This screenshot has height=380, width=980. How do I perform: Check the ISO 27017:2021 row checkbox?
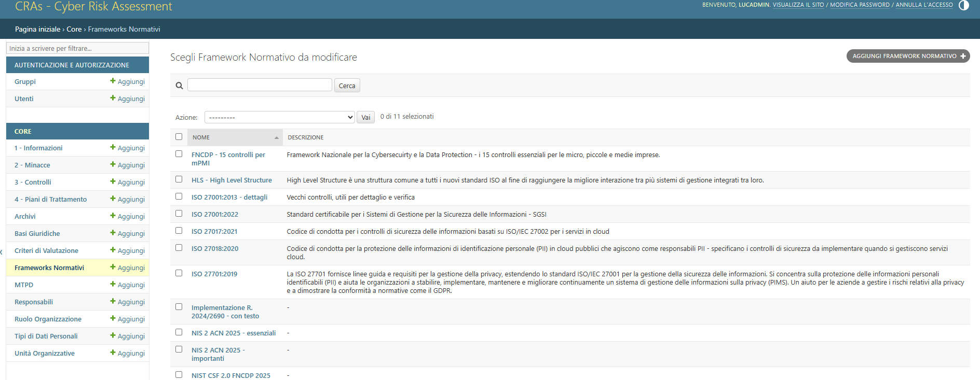tap(179, 231)
